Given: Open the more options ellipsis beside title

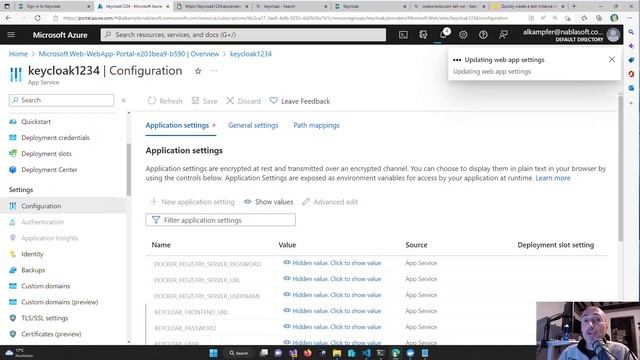Looking at the screenshot, I should [214, 71].
